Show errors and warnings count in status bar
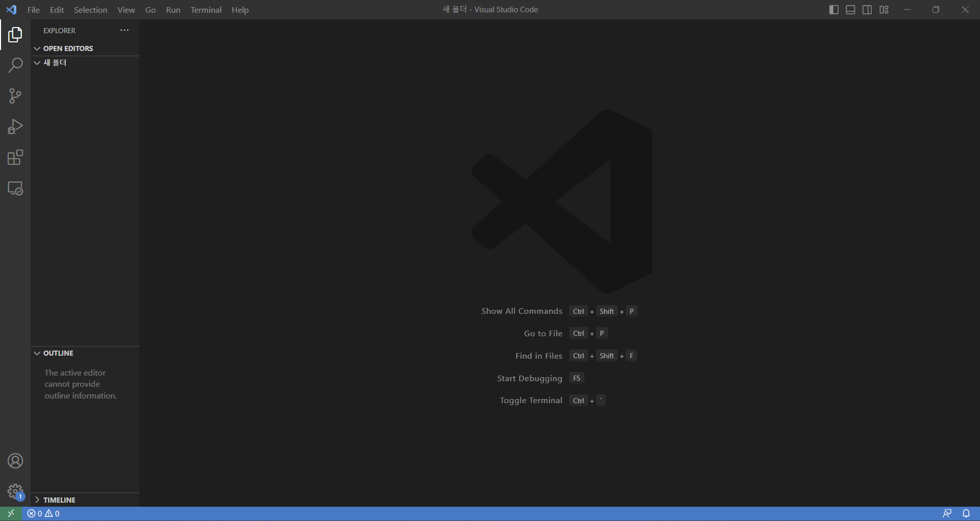Viewport: 980px width, 521px height. click(43, 513)
